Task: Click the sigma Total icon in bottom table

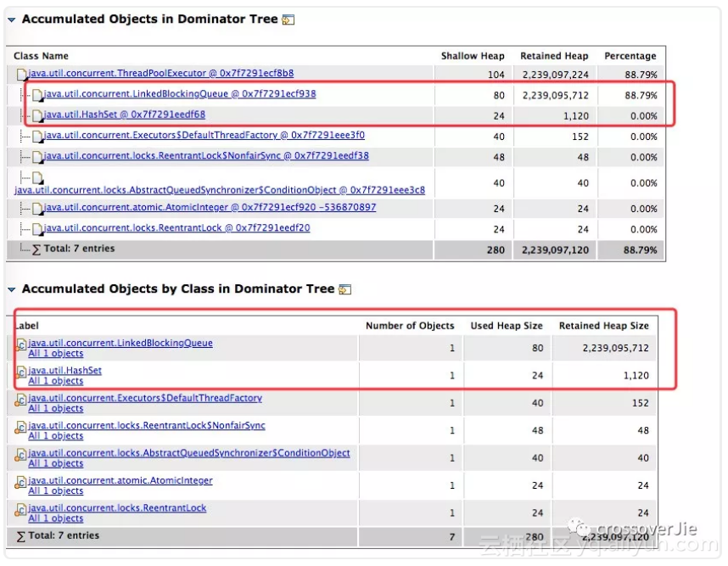Action: pos(21,537)
